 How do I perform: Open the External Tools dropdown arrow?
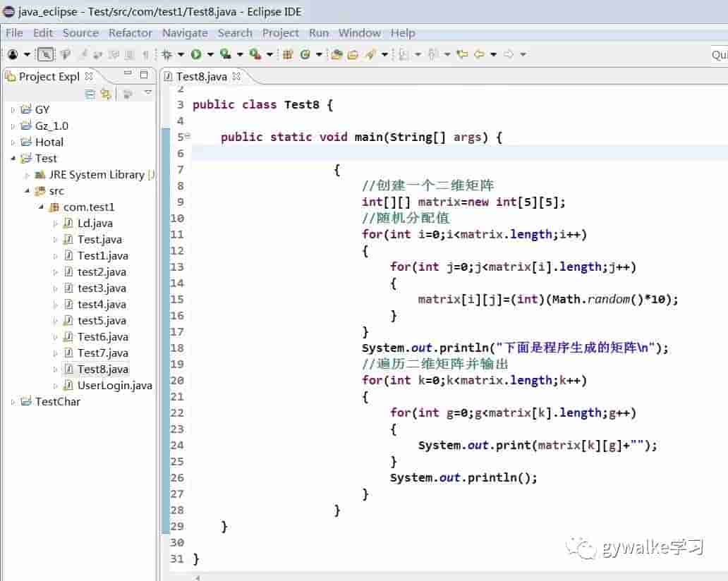tap(269, 54)
